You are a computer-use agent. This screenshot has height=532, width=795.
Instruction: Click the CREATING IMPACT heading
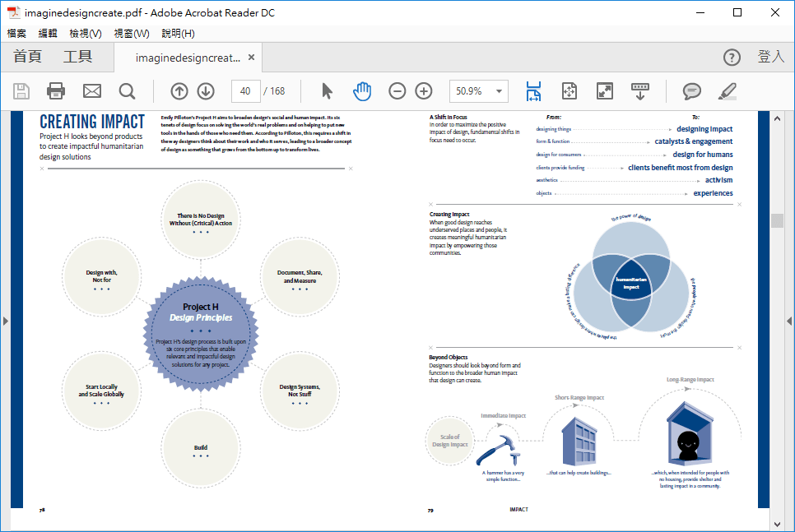point(92,122)
